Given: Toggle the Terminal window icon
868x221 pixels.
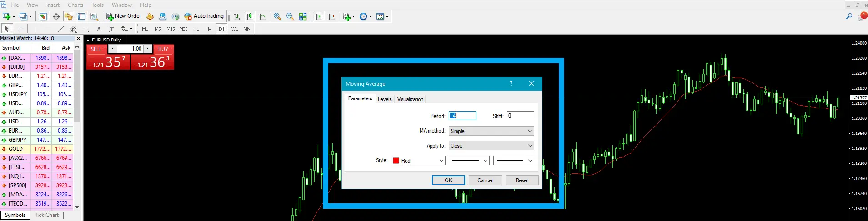Looking at the screenshot, I should [81, 16].
